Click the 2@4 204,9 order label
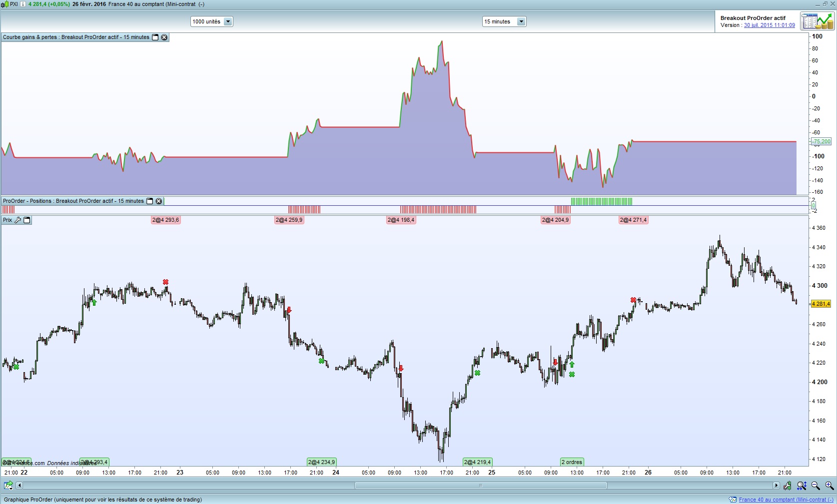This screenshot has height=504, width=837. (x=555, y=220)
